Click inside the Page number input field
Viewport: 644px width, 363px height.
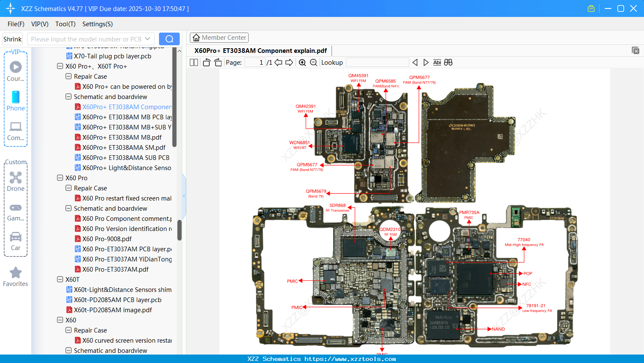(254, 62)
